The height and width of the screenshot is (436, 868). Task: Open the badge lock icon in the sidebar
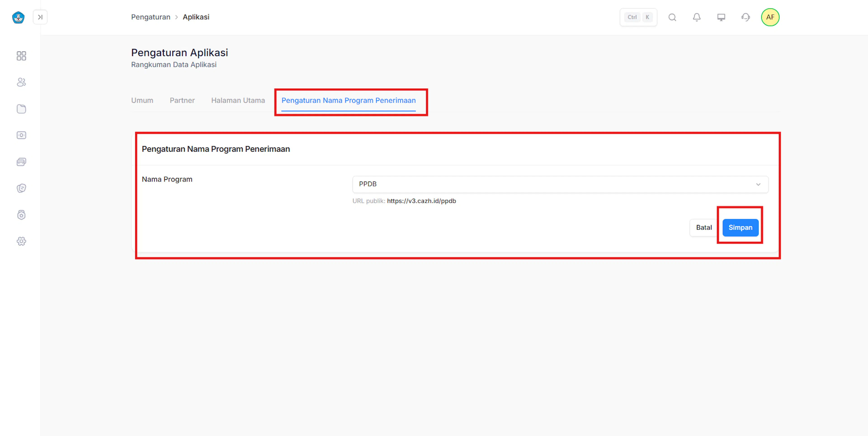pyautogui.click(x=21, y=215)
